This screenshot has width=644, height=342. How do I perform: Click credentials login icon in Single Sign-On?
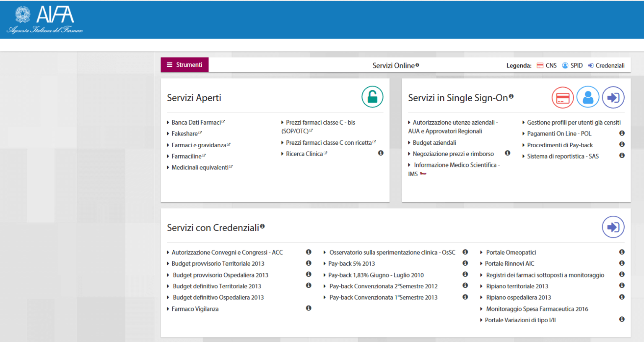[x=613, y=98]
